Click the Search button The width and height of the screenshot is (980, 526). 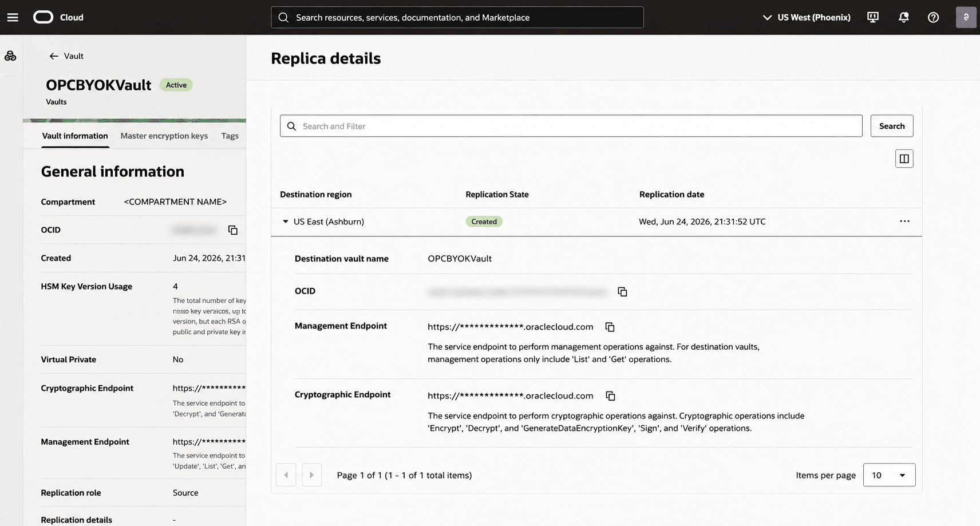click(x=892, y=126)
